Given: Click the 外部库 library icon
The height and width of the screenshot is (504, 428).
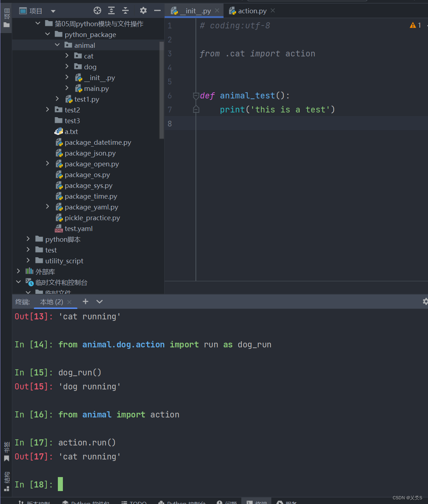Looking at the screenshot, I should 29,271.
